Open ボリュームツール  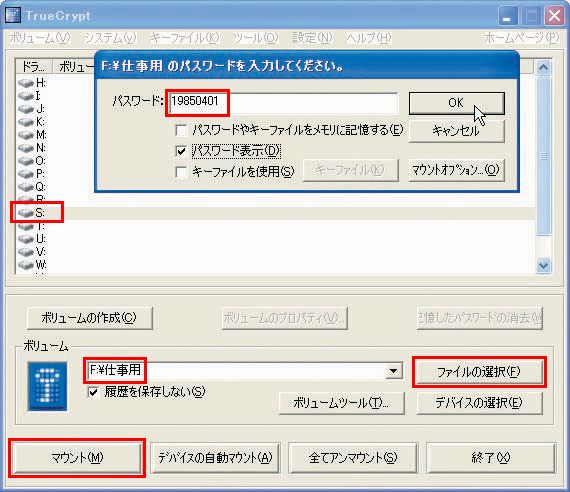341,403
